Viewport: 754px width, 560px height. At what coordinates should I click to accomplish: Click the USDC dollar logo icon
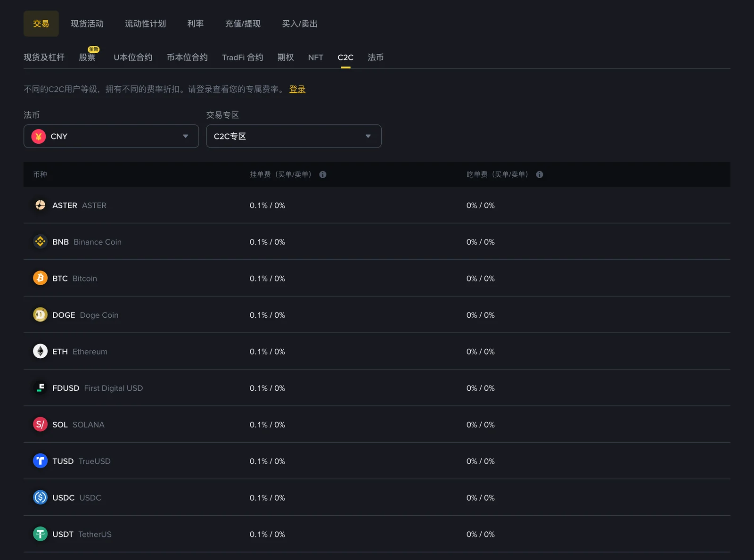pyautogui.click(x=40, y=497)
